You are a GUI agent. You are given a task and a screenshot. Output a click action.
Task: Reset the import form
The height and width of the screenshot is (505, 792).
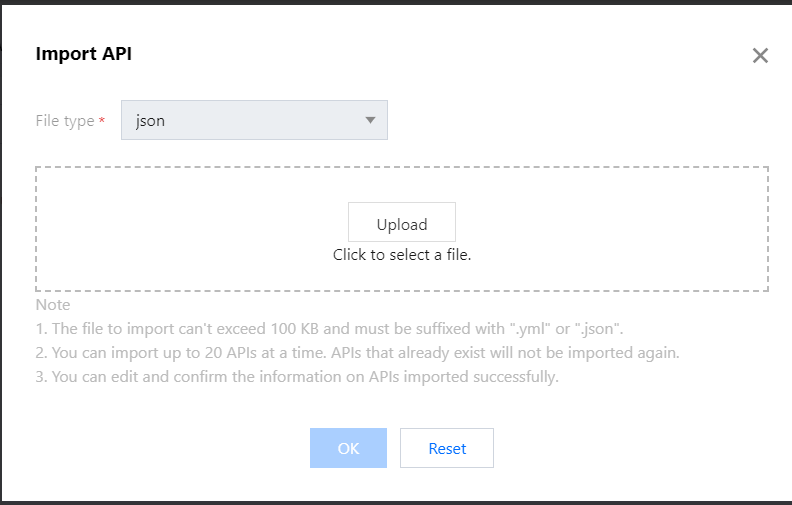coord(447,448)
